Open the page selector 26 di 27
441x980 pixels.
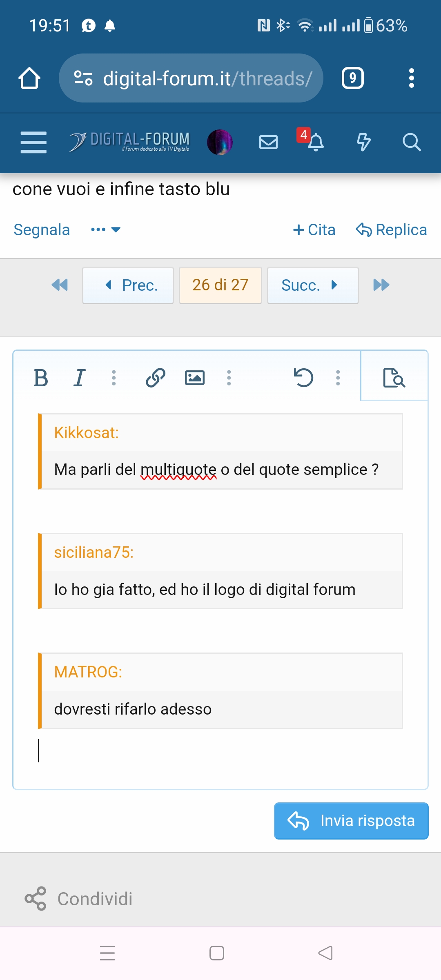(x=220, y=285)
